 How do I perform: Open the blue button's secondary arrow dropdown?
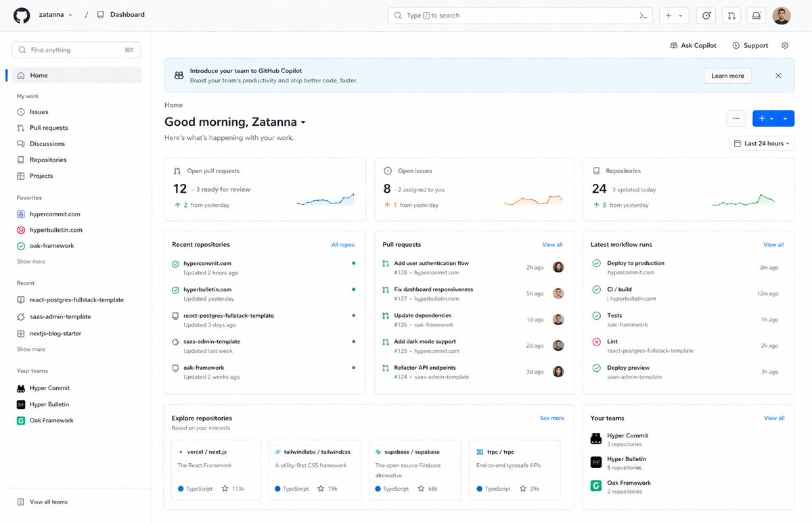coord(786,118)
